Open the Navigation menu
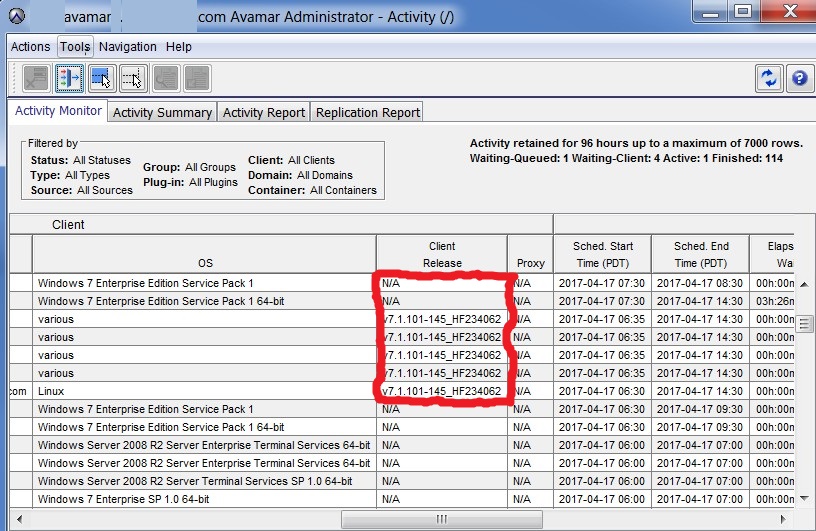This screenshot has height=531, width=816. (128, 47)
